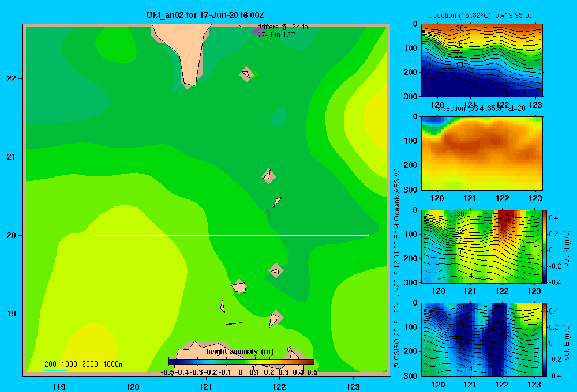This screenshot has width=577, height=392.
Task: Click the Taiwan southern tip landmass on map
Action: [x=186, y=51]
